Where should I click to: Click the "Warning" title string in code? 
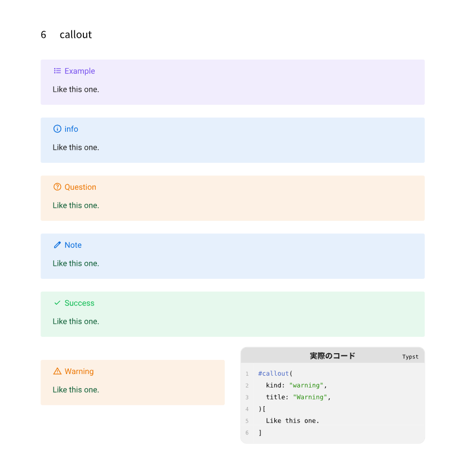[310, 397]
